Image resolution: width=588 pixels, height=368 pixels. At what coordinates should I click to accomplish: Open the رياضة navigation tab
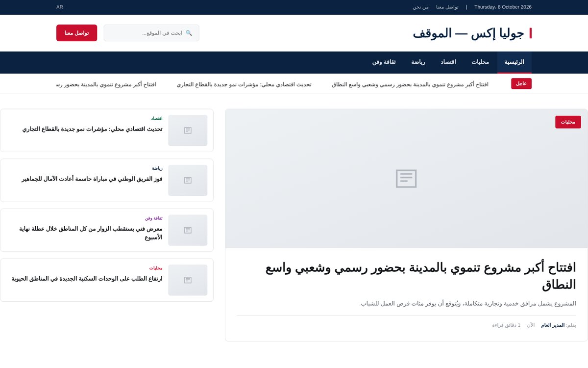(x=418, y=62)
